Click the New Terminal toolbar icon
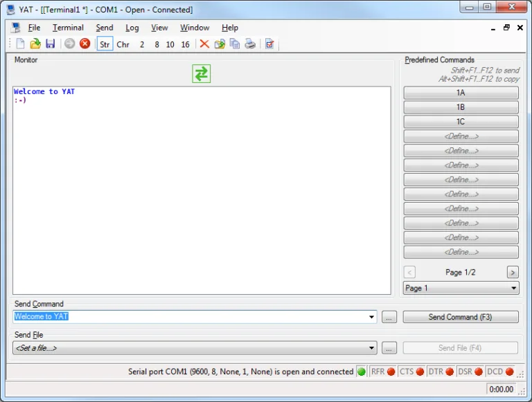532x402 pixels. coord(20,44)
